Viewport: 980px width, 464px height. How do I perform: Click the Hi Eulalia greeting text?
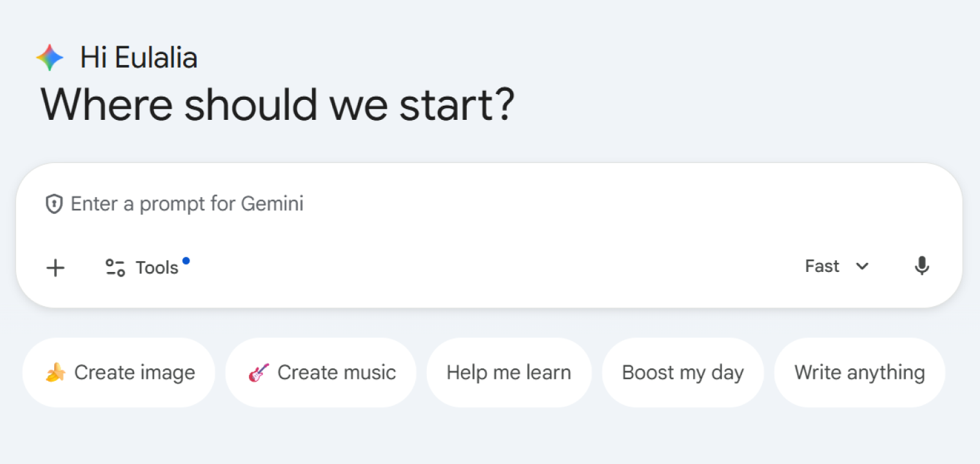pyautogui.click(x=139, y=57)
